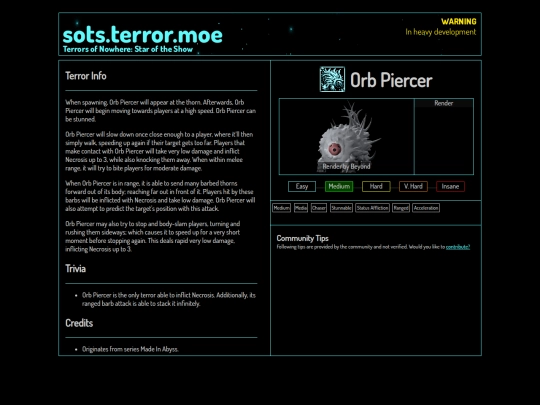The image size is (540, 405).
Task: Click the Orb Piercer terror icon
Action: point(332,80)
